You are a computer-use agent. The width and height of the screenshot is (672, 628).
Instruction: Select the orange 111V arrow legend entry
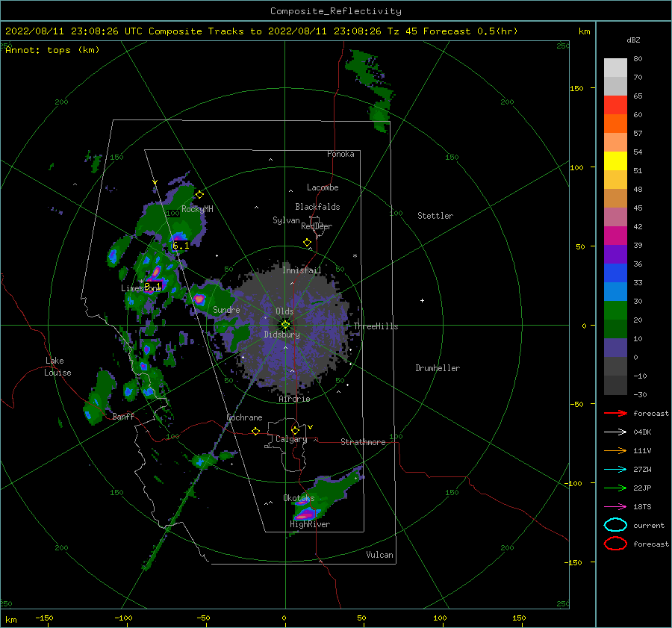(x=615, y=450)
